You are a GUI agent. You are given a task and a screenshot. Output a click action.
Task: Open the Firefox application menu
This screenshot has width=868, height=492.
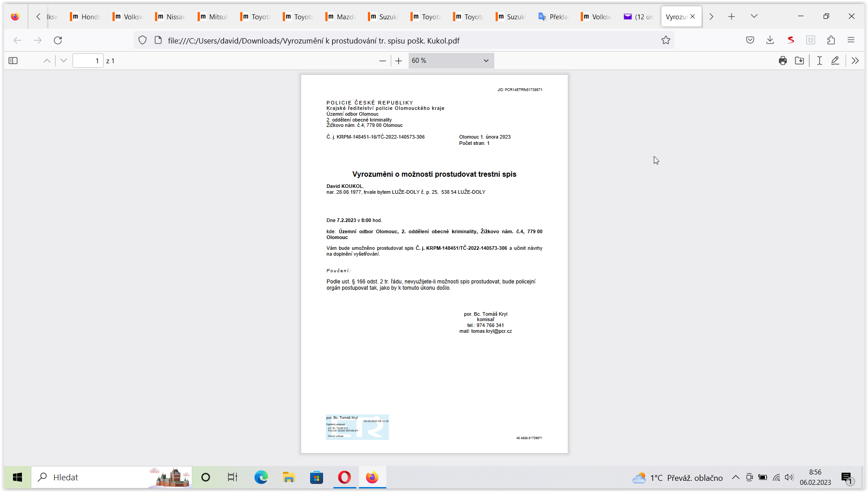pyautogui.click(x=851, y=40)
